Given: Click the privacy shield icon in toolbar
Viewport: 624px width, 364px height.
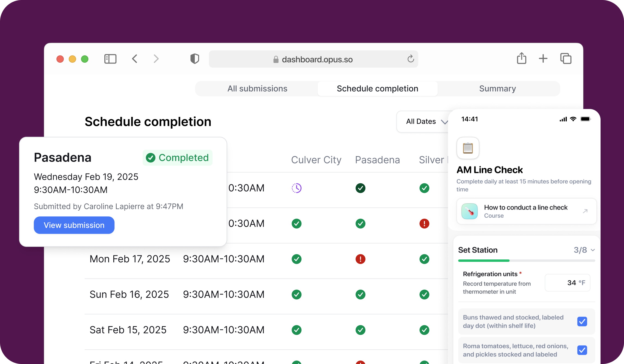Looking at the screenshot, I should pyautogui.click(x=195, y=59).
